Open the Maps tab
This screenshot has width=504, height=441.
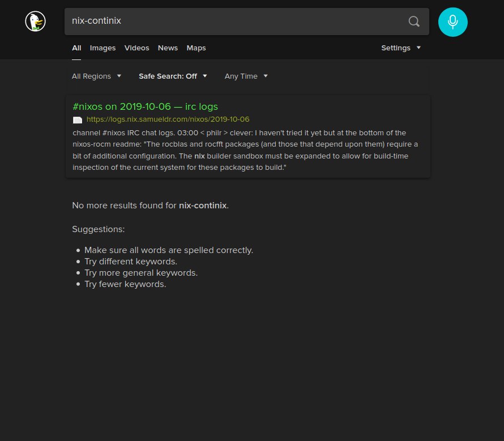(196, 48)
